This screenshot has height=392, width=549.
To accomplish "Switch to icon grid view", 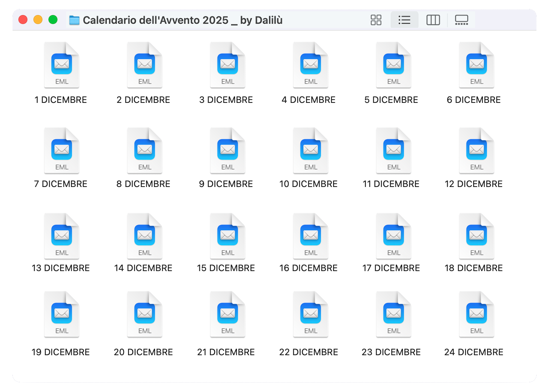I will [x=376, y=20].
